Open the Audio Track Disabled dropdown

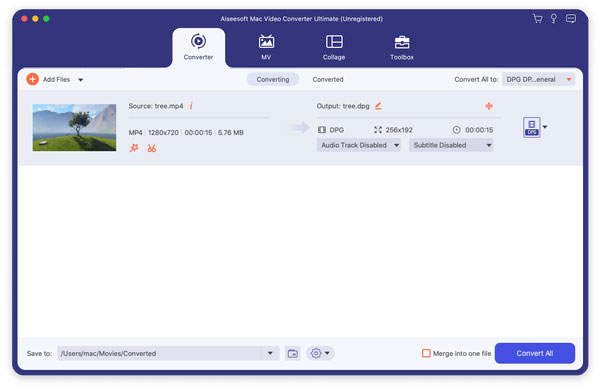pyautogui.click(x=359, y=145)
